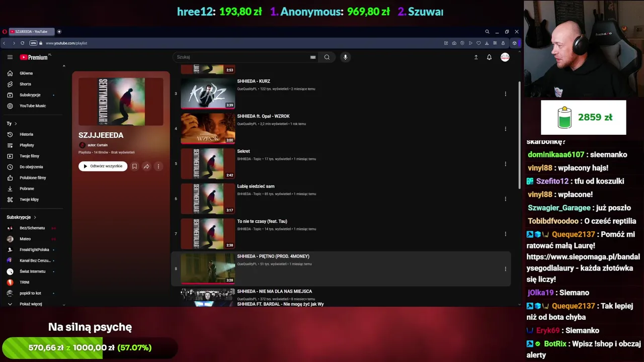Open options menu for Sekret
The width and height of the screenshot is (644, 362).
[505, 164]
